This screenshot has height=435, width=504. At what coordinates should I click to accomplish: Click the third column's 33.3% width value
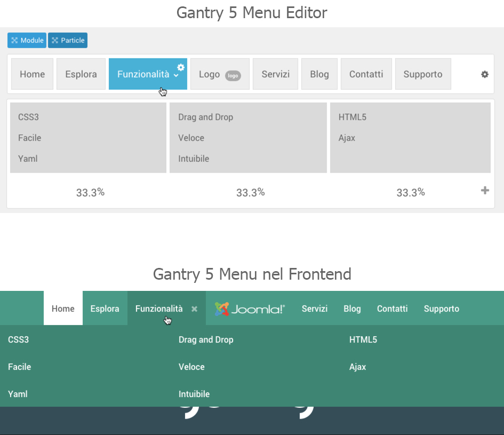click(411, 192)
